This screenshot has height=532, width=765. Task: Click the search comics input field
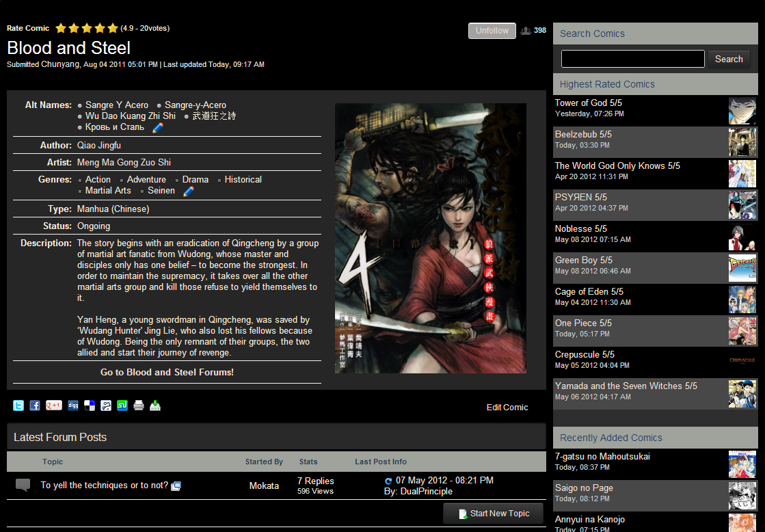pos(633,59)
